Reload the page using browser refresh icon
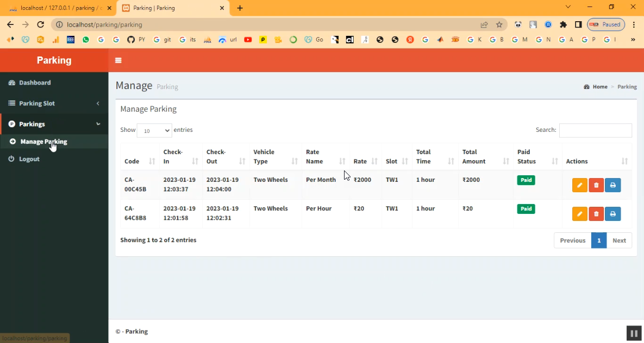Viewport: 644px width, 343px height. 40,24
